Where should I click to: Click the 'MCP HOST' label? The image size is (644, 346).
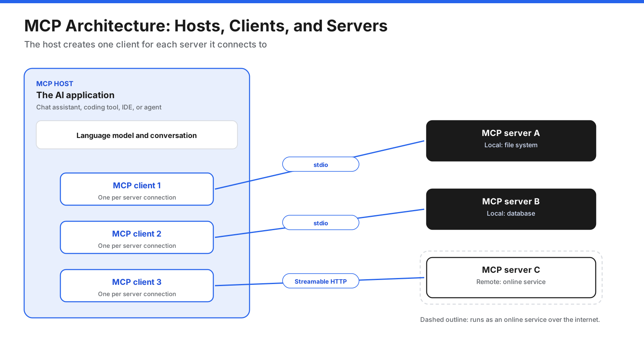pyautogui.click(x=55, y=84)
